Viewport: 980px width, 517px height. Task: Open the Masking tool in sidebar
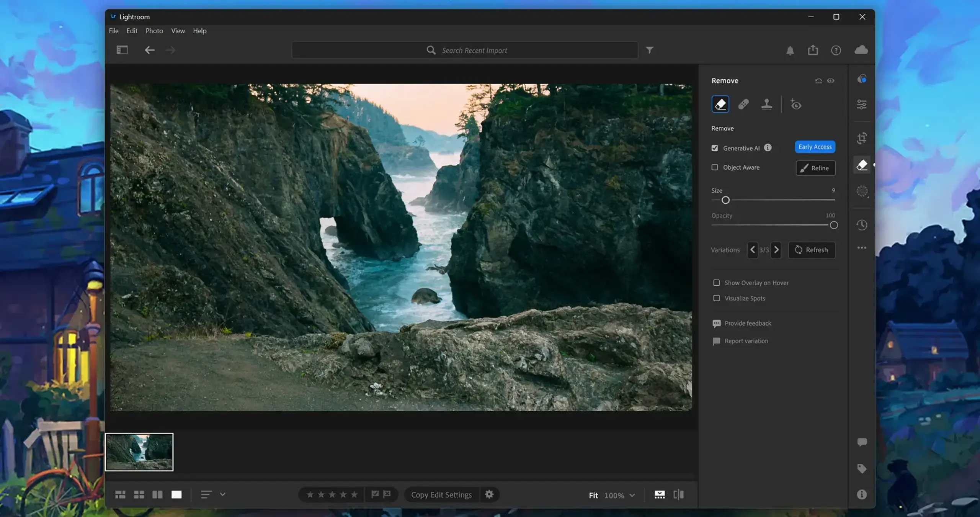pyautogui.click(x=862, y=191)
